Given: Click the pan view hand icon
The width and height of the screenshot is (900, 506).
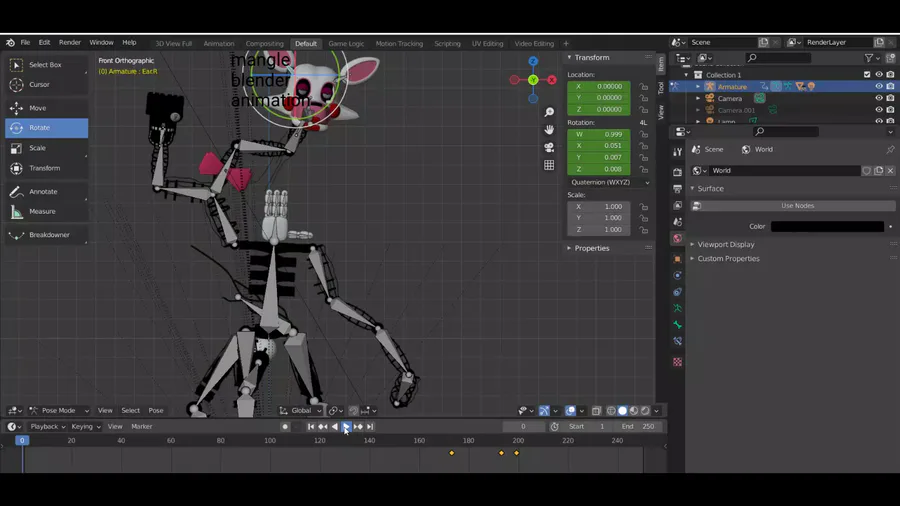Looking at the screenshot, I should pyautogui.click(x=549, y=130).
